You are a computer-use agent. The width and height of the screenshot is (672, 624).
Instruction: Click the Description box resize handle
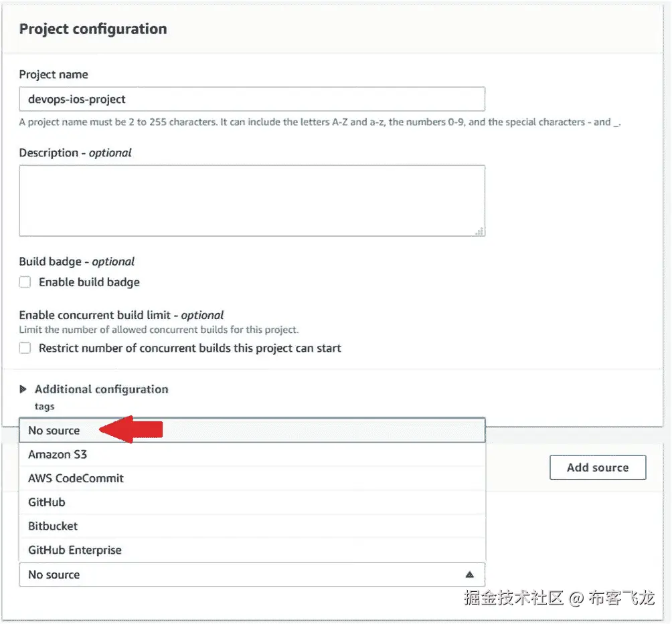click(479, 231)
